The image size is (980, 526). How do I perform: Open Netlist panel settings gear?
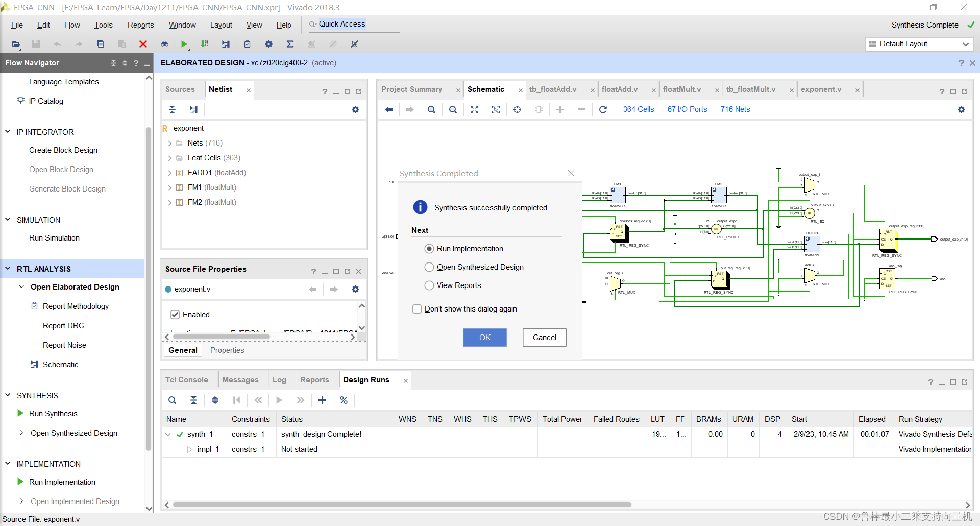pos(355,109)
